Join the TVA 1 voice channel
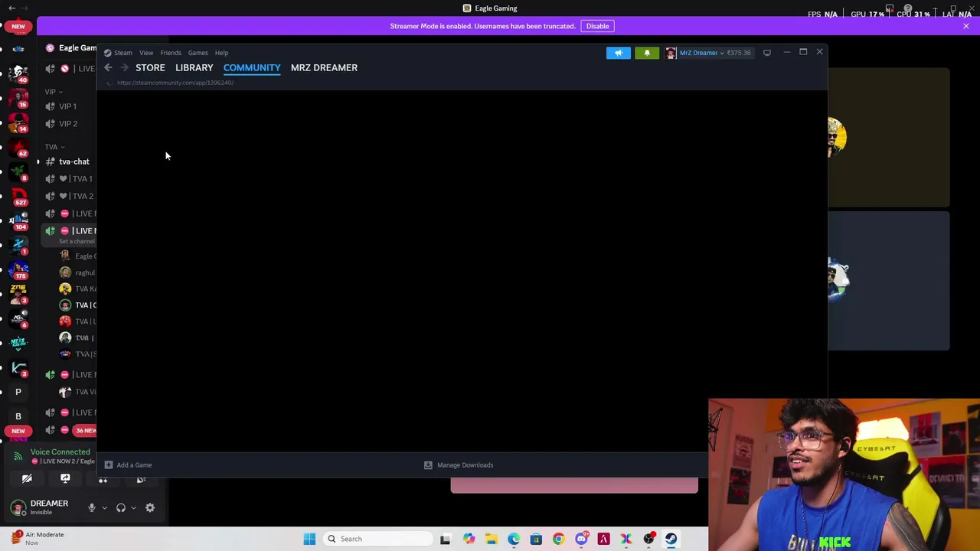This screenshot has width=980, height=551. (x=70, y=179)
